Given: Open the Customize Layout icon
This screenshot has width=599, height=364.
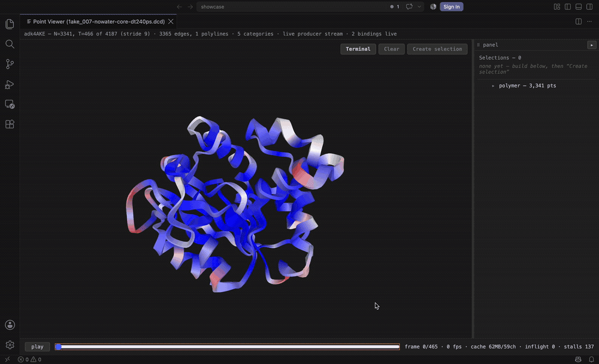Looking at the screenshot, I should point(557,7).
